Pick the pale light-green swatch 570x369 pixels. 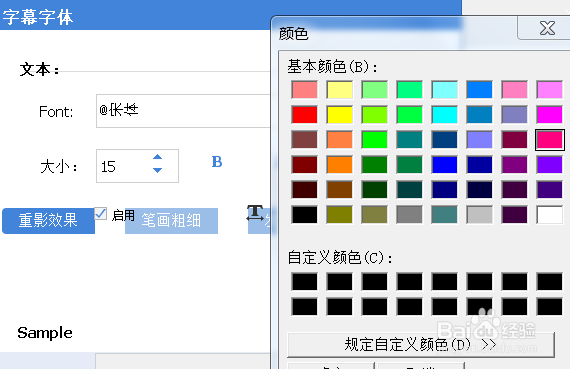point(374,90)
